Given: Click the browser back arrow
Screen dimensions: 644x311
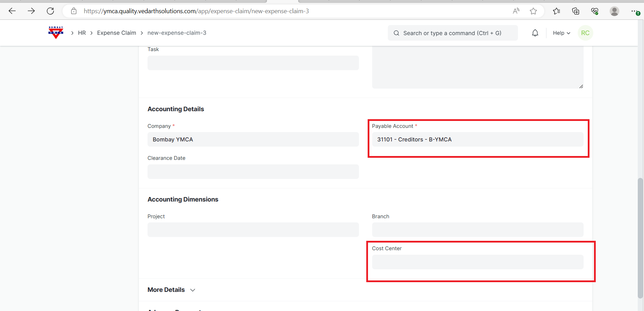Looking at the screenshot, I should [x=12, y=11].
